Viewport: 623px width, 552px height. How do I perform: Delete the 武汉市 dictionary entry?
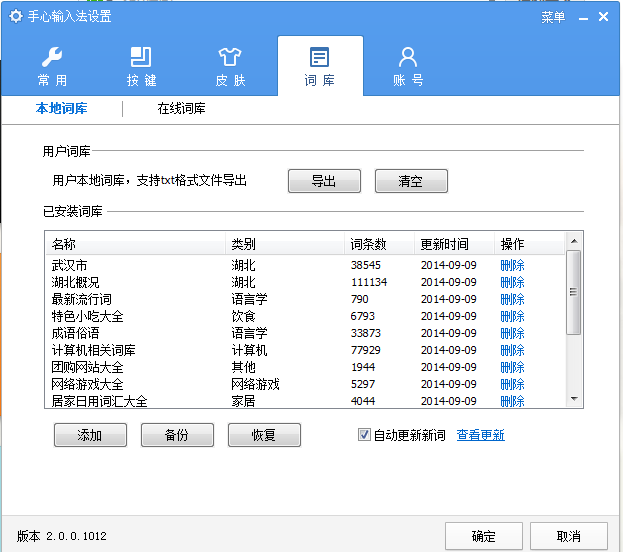(512, 265)
